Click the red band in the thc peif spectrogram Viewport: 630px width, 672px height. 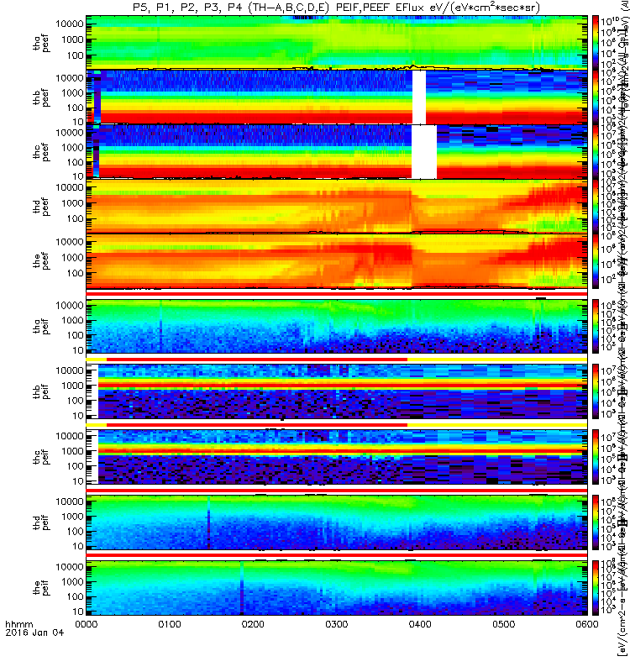tap(343, 450)
